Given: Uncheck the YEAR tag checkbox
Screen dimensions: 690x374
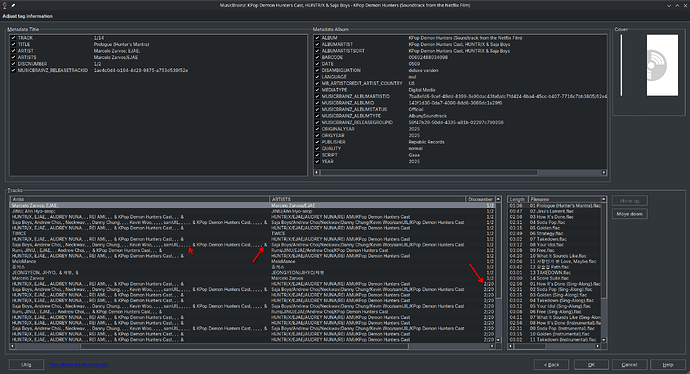Looking at the screenshot, I should tap(317, 161).
